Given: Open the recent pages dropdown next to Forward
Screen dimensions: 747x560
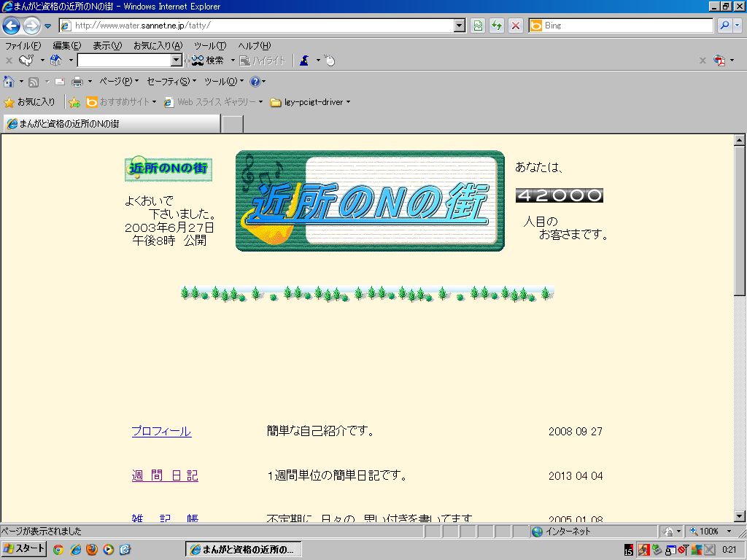Looking at the screenshot, I should (x=47, y=26).
